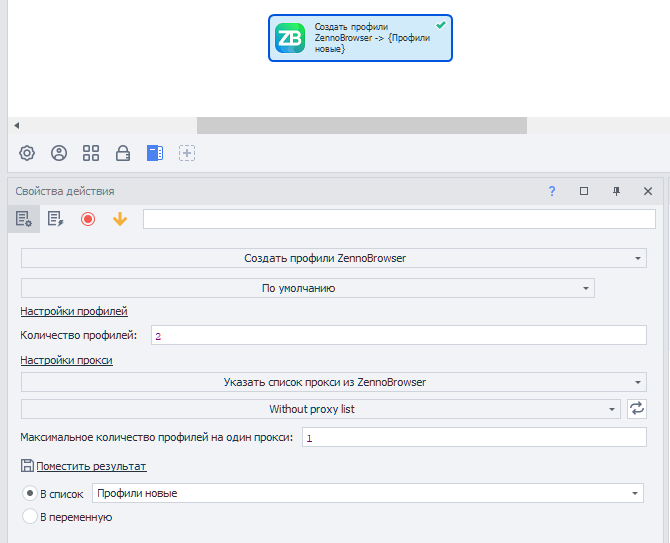The image size is (670, 543).
Task: Click the 'Количество профилей:' label
Action: tap(79, 335)
